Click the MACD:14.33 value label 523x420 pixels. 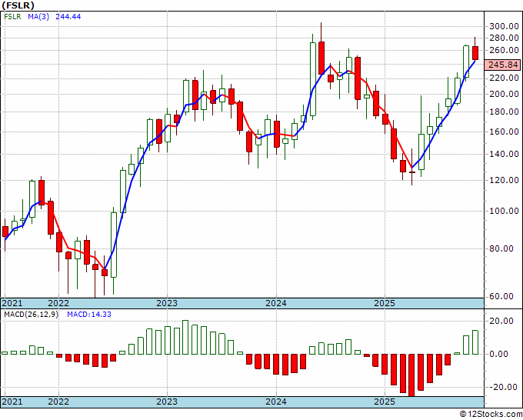coord(89,315)
